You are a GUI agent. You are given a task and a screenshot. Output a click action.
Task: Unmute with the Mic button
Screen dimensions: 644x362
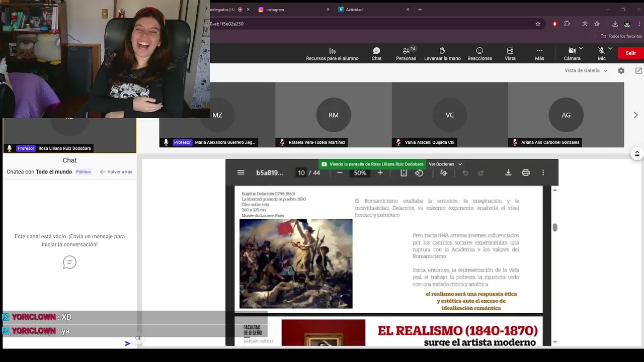pyautogui.click(x=601, y=54)
